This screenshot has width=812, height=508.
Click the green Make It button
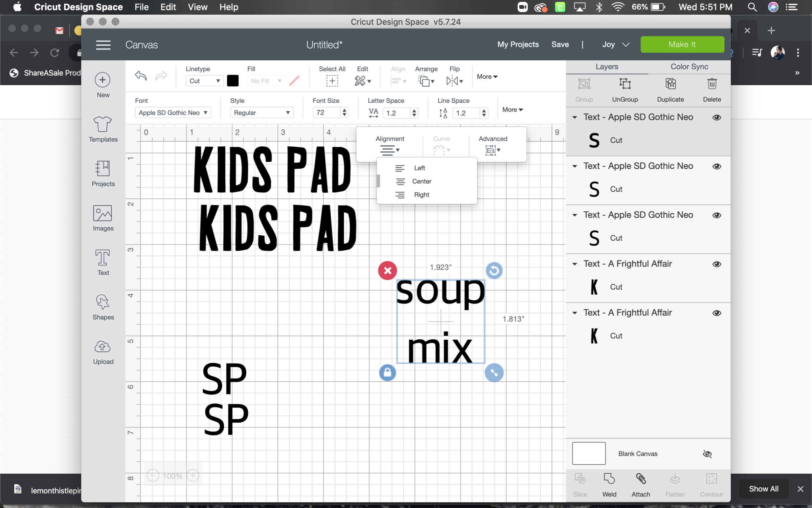[x=682, y=44]
